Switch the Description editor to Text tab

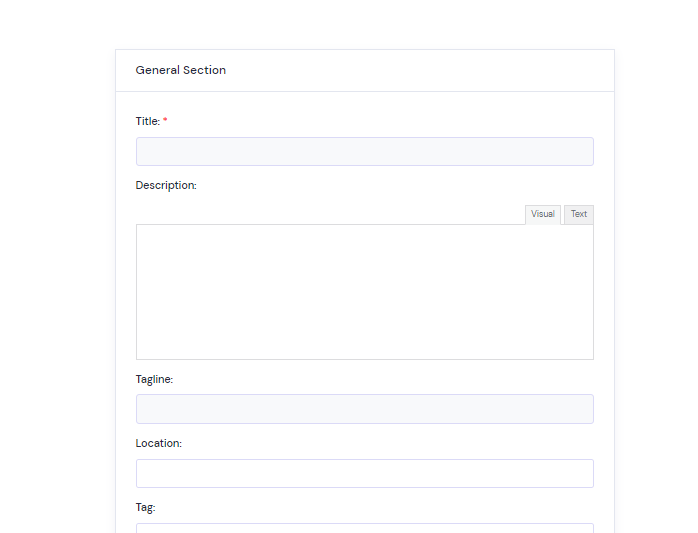(579, 214)
